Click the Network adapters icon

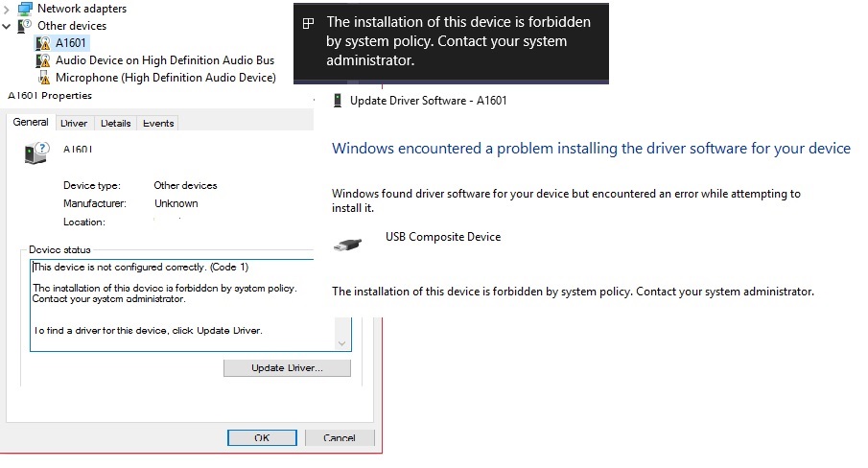(x=25, y=9)
